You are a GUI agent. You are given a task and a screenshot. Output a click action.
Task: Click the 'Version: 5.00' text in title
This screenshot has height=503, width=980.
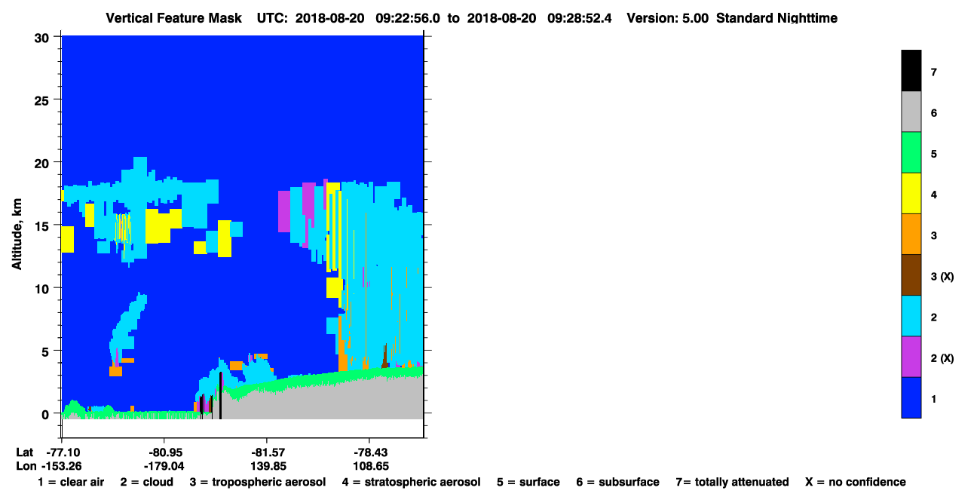[x=667, y=17]
